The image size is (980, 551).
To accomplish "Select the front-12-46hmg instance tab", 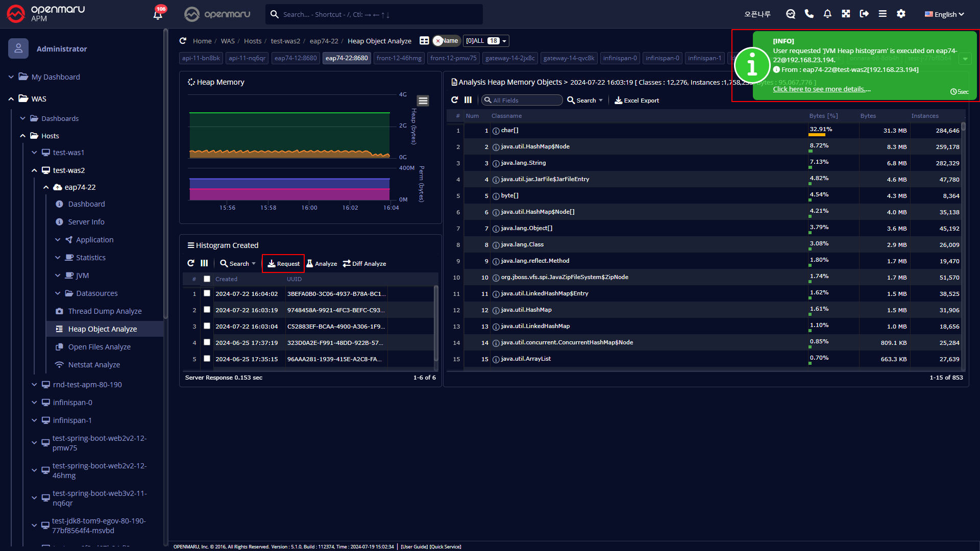I will click(399, 58).
